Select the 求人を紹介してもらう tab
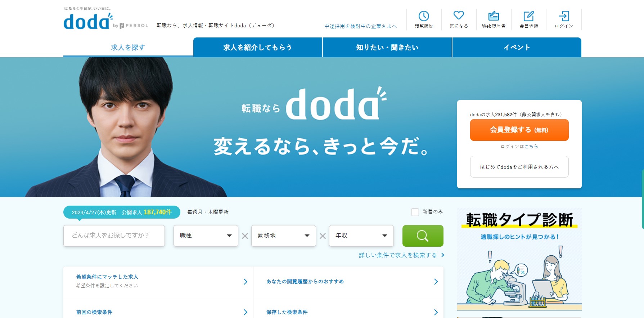This screenshot has width=644, height=318. coord(258,48)
